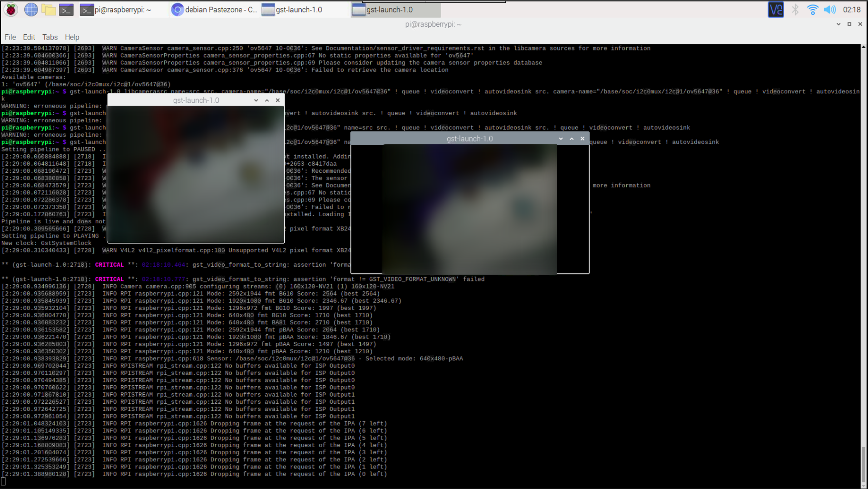868x489 pixels.
Task: Click the terminal icon on pi@raspberrypi entry
Action: click(x=87, y=9)
